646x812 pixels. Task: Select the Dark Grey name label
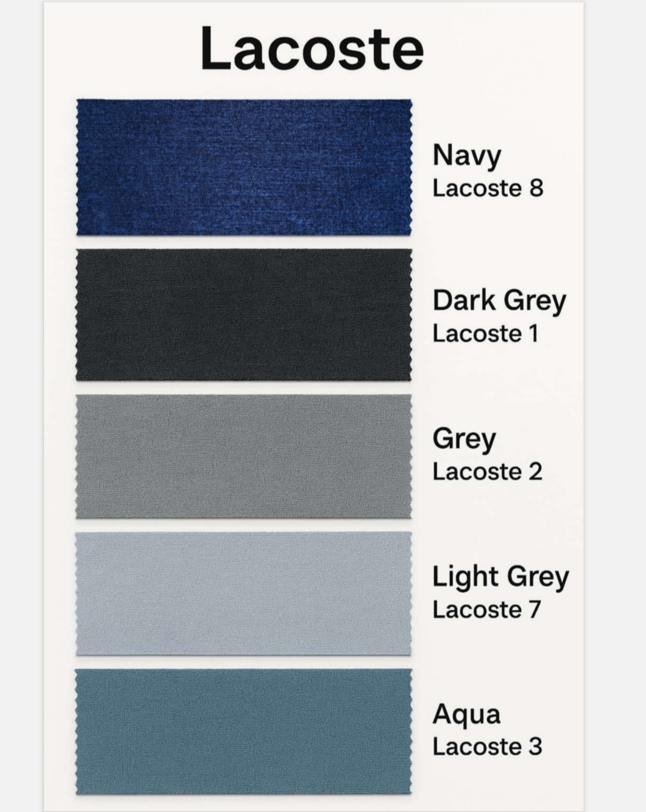(499, 301)
